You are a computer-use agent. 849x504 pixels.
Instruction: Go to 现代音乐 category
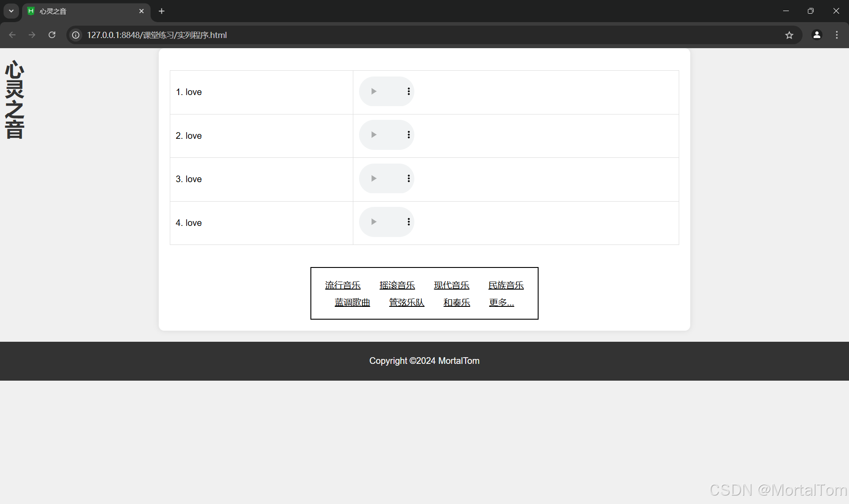451,285
